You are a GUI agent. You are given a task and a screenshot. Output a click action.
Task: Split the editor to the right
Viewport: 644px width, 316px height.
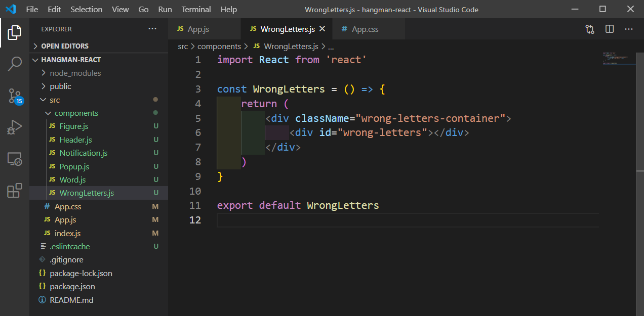[x=610, y=29]
